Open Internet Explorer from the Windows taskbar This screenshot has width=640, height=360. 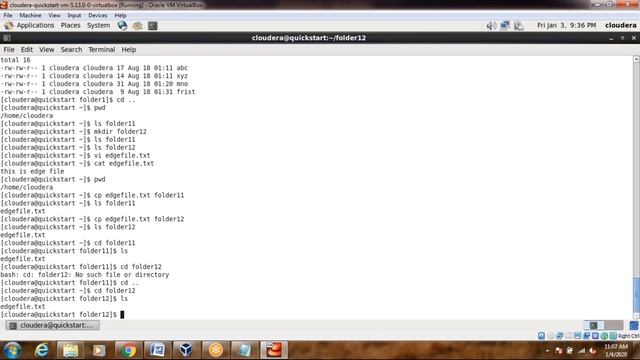[x=42, y=350]
